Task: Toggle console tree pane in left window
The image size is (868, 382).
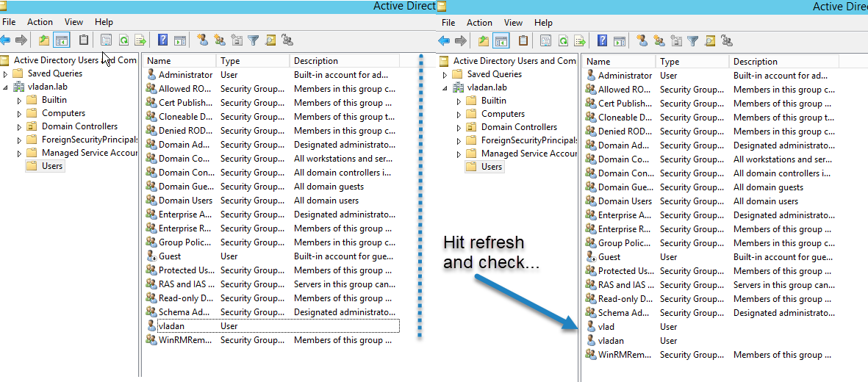Action: (62, 40)
